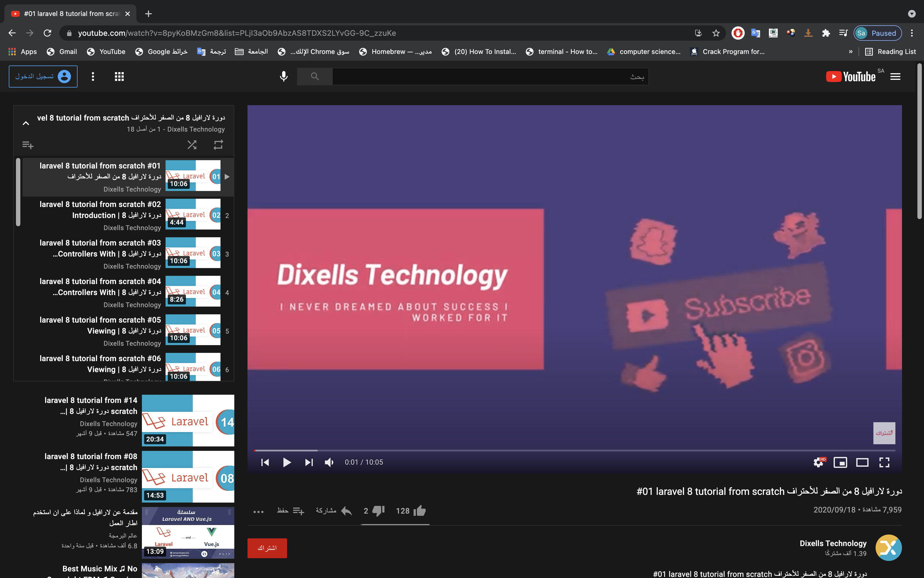Viewport: 924px width, 578px height.
Task: Save video to playlist with حفظ
Action: 290,511
